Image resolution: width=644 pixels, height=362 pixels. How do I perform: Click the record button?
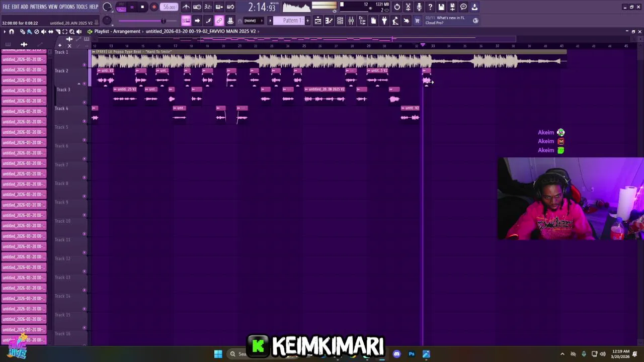[x=154, y=7]
